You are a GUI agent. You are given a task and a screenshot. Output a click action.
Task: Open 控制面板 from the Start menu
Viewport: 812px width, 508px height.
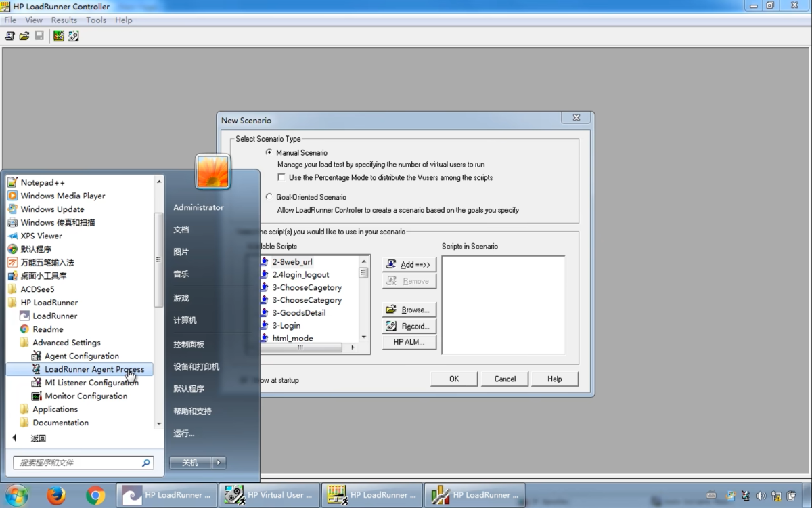(189, 344)
